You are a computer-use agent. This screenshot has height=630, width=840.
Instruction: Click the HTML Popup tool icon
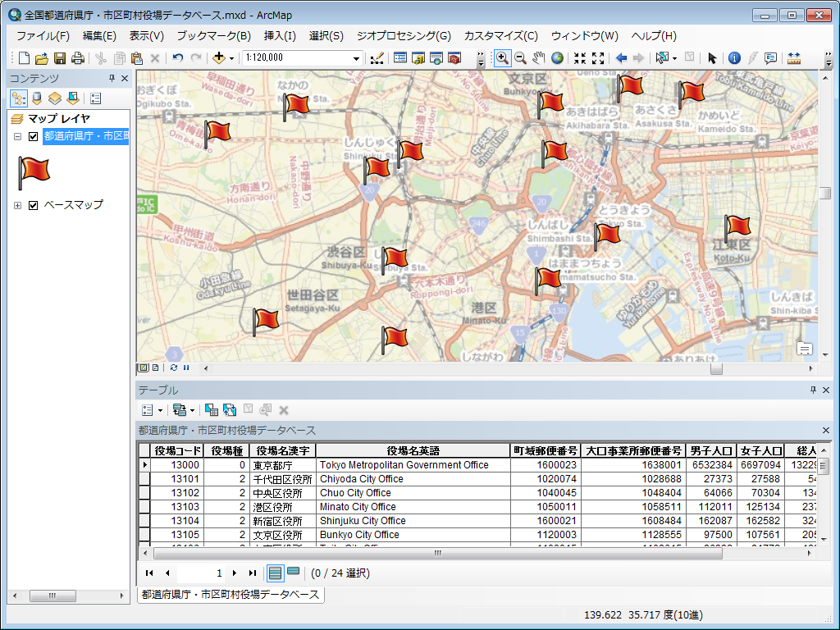[x=770, y=58]
